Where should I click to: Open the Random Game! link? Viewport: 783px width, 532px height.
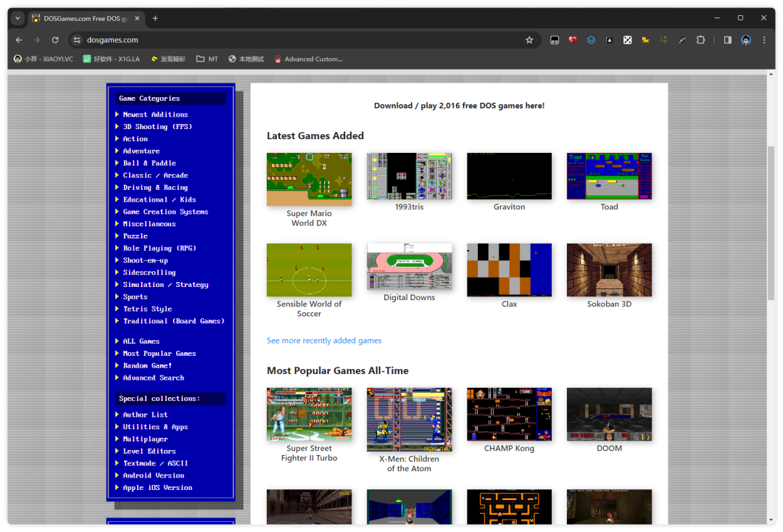point(147,365)
